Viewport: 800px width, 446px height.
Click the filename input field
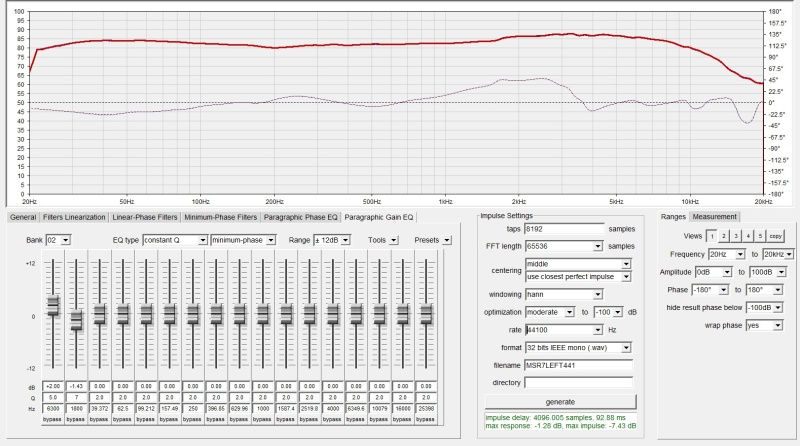579,364
